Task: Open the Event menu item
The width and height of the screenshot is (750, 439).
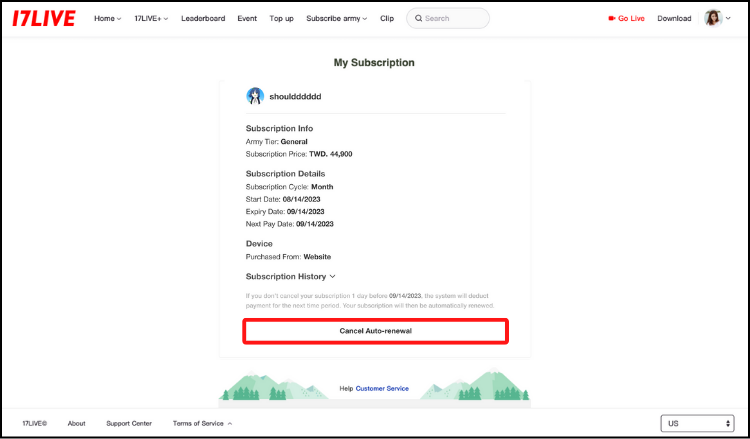Action: tap(247, 18)
